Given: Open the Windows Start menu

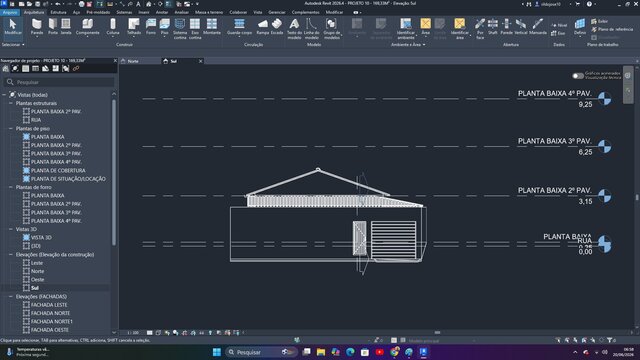Looking at the screenshot, I should (217, 352).
